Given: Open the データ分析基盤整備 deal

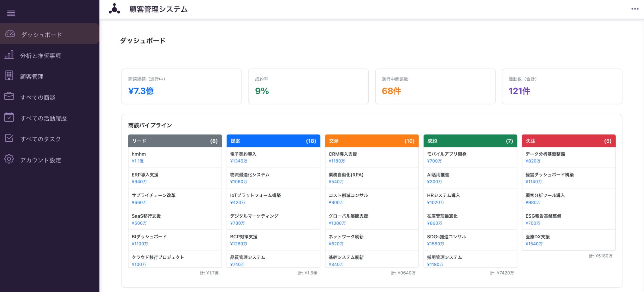Looking at the screenshot, I should click(x=569, y=157).
